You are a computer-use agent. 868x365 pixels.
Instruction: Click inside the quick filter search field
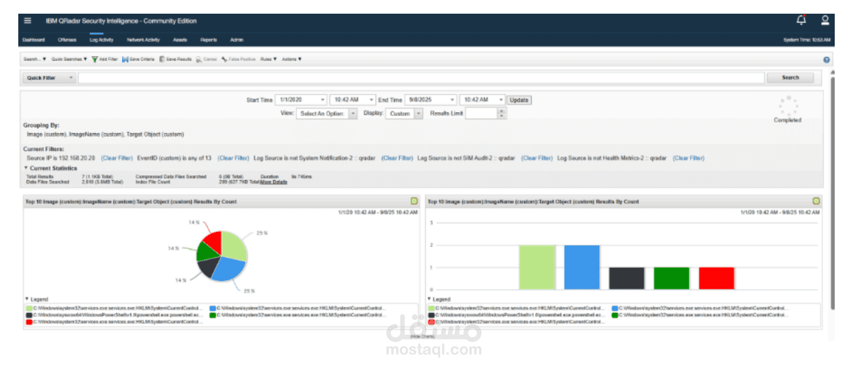(x=421, y=78)
